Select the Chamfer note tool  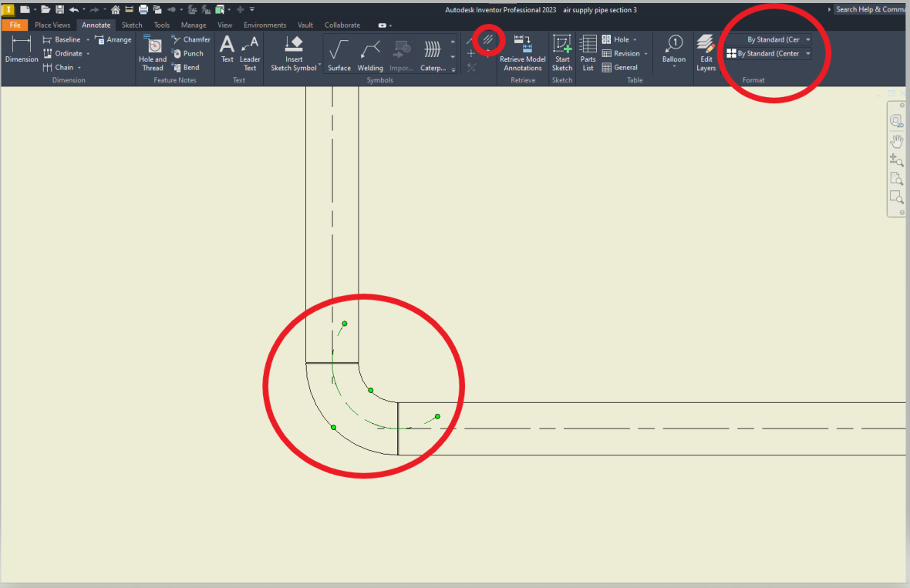click(191, 39)
